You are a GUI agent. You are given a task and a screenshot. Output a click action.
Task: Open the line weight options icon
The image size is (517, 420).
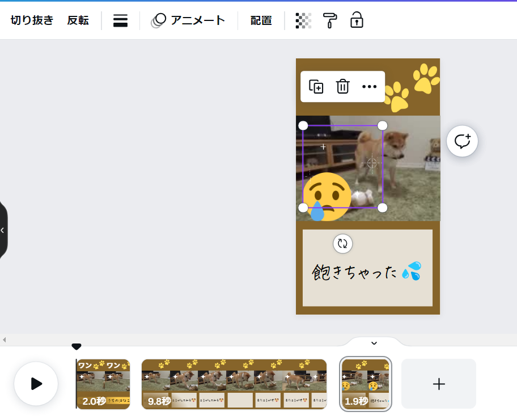(120, 21)
